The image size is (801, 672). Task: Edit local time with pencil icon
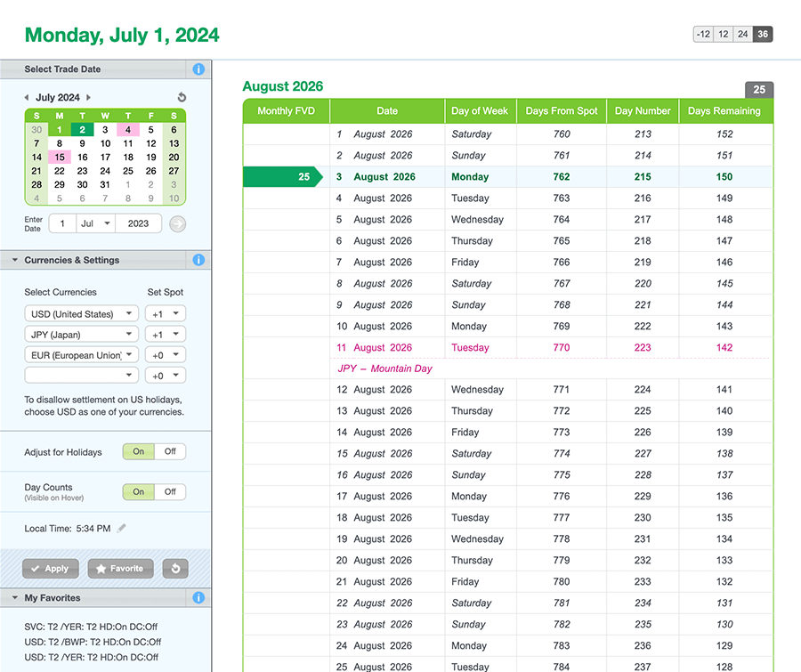(121, 529)
